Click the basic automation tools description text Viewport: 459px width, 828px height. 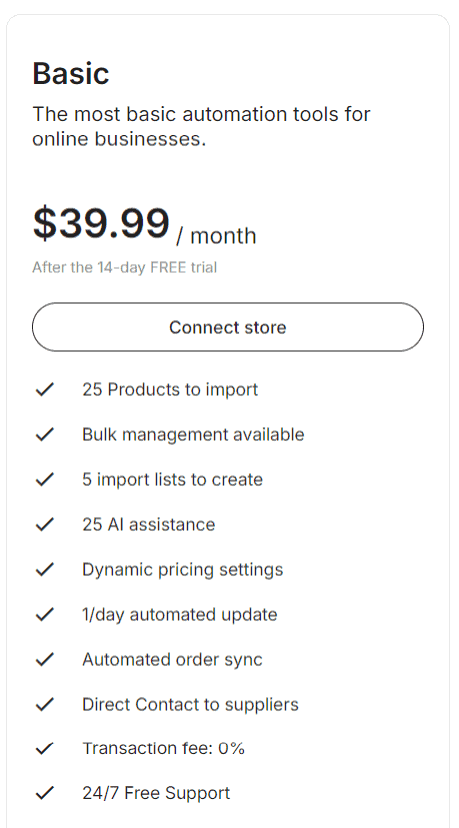(x=201, y=126)
